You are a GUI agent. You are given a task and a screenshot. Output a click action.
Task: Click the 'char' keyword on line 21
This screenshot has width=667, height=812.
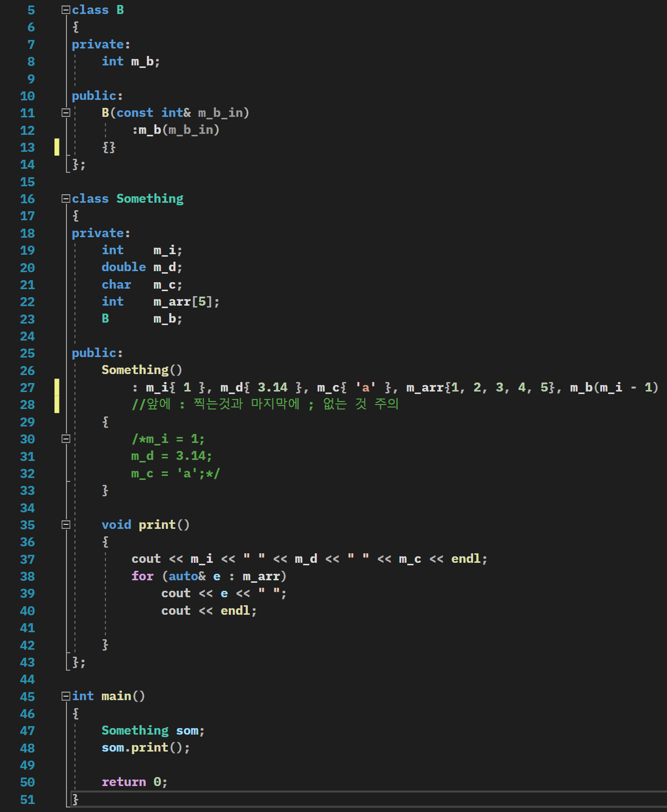pyautogui.click(x=116, y=285)
